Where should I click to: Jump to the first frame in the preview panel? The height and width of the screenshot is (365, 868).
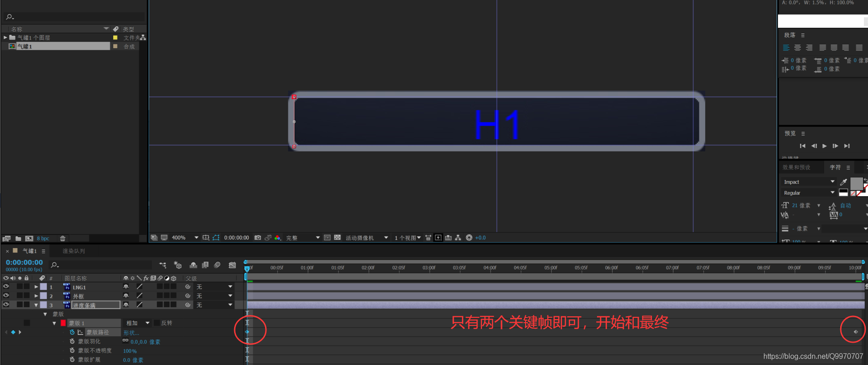click(803, 146)
